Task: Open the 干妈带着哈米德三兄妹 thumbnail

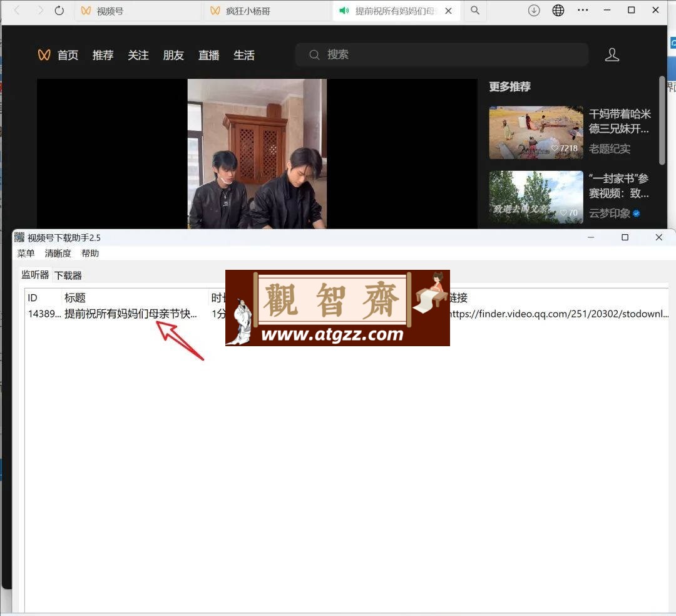Action: (x=536, y=133)
